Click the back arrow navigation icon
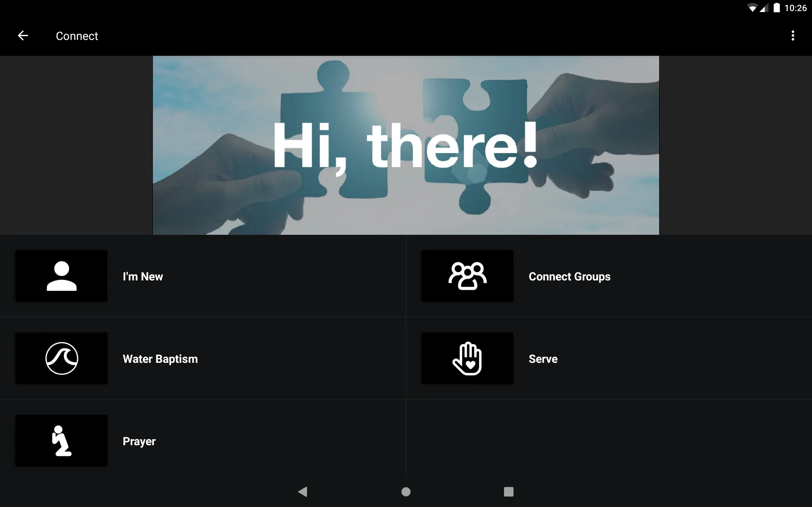The width and height of the screenshot is (812, 507). (x=23, y=35)
